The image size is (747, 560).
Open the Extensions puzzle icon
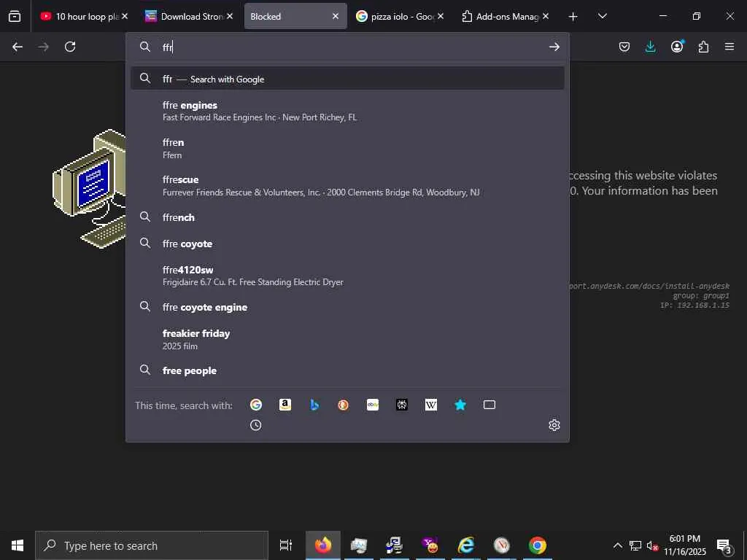(x=703, y=47)
